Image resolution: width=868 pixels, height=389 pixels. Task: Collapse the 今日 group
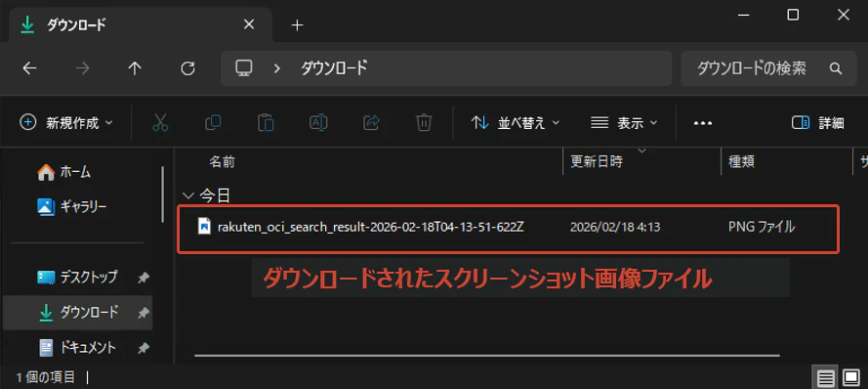[x=188, y=195]
